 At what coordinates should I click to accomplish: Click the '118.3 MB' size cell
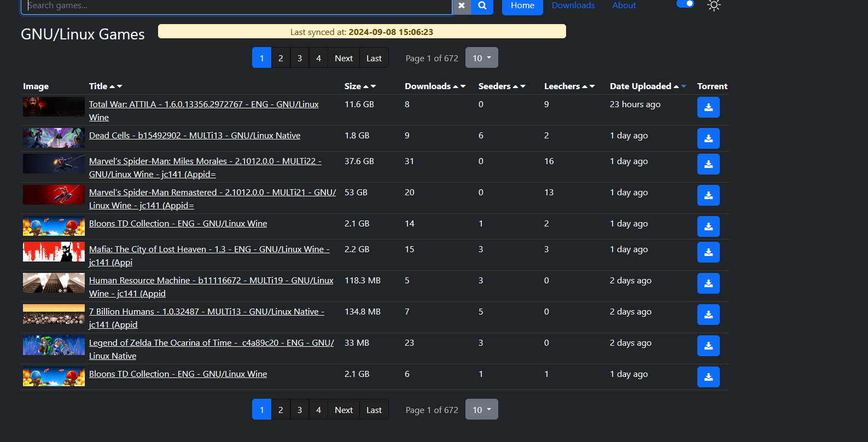click(363, 281)
